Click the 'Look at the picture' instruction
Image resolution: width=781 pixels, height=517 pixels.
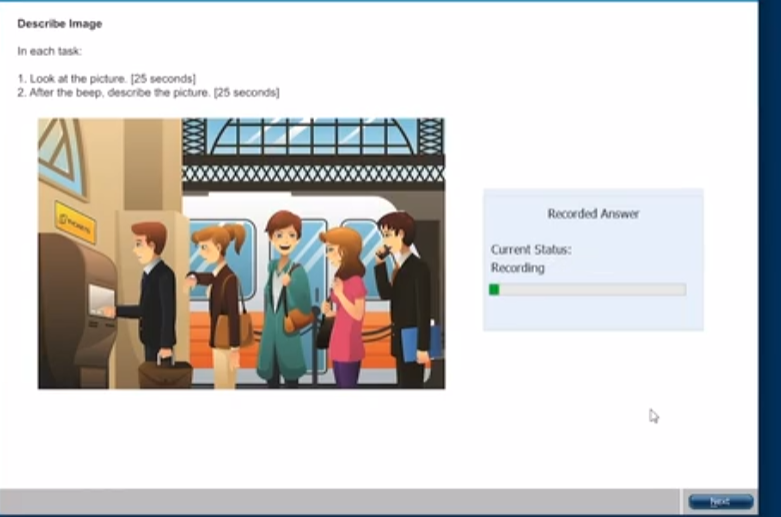(x=106, y=78)
